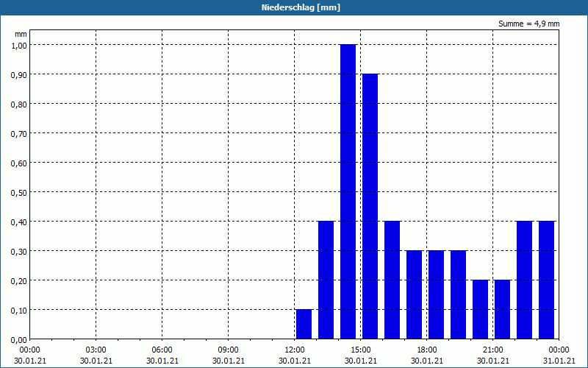Click the '30.01.21' date under 18:00
This screenshot has height=368, width=588.
pos(427,361)
